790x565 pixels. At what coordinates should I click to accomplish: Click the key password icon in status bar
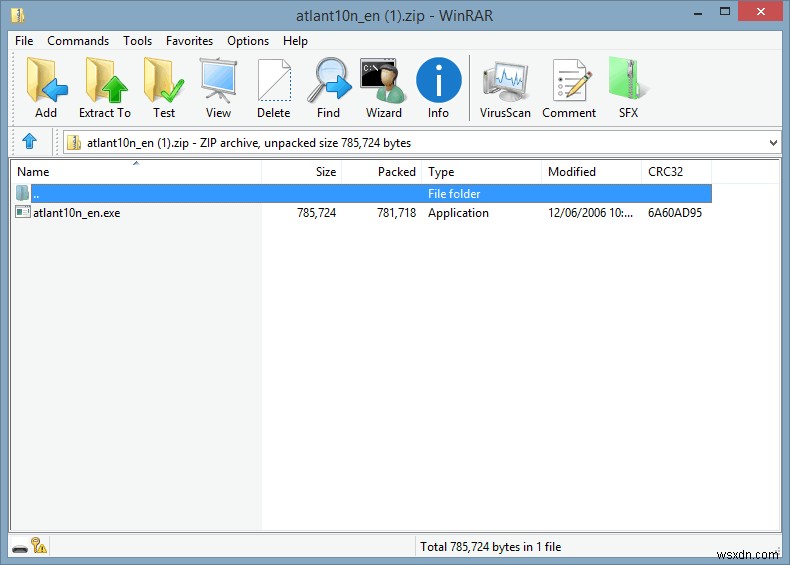[x=39, y=545]
